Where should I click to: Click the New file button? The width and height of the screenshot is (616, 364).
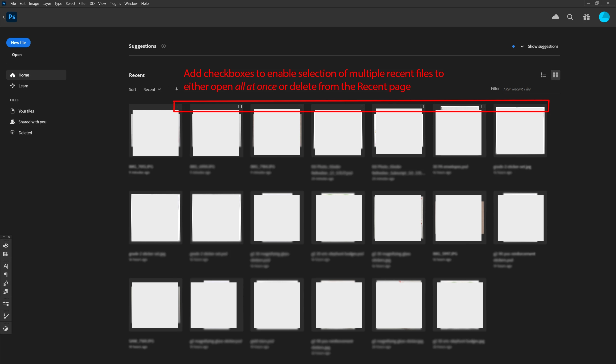coord(18,43)
